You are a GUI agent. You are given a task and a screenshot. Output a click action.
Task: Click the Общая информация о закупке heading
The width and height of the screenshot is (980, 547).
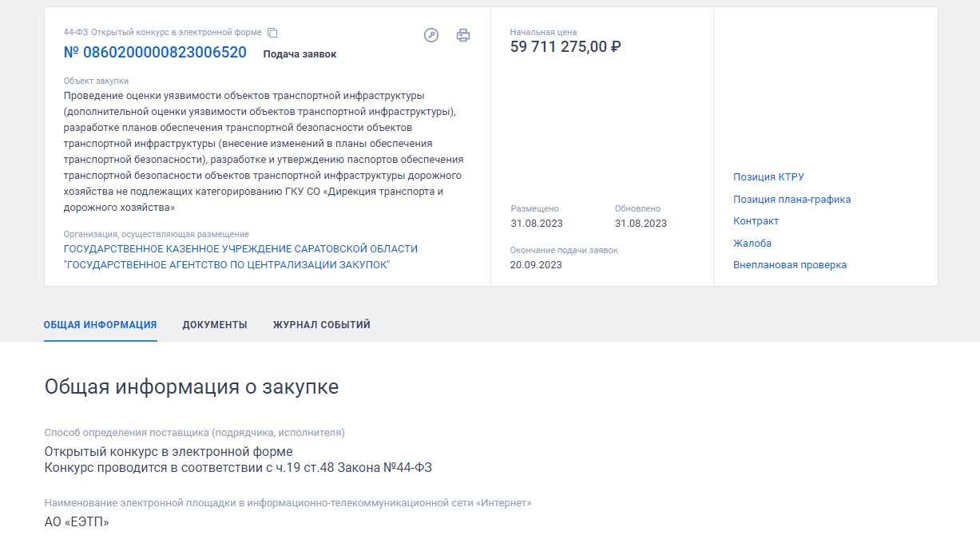click(x=192, y=387)
